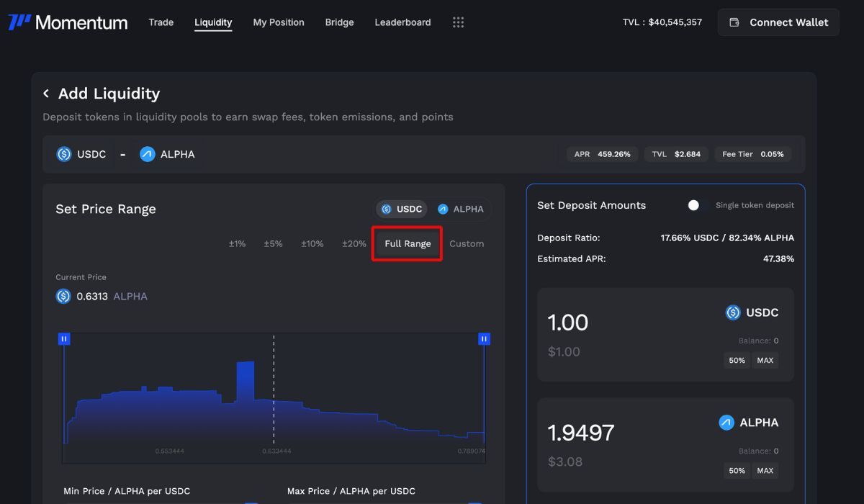Choose Custom price range option
Screen dimensions: 864x504
tap(467, 243)
